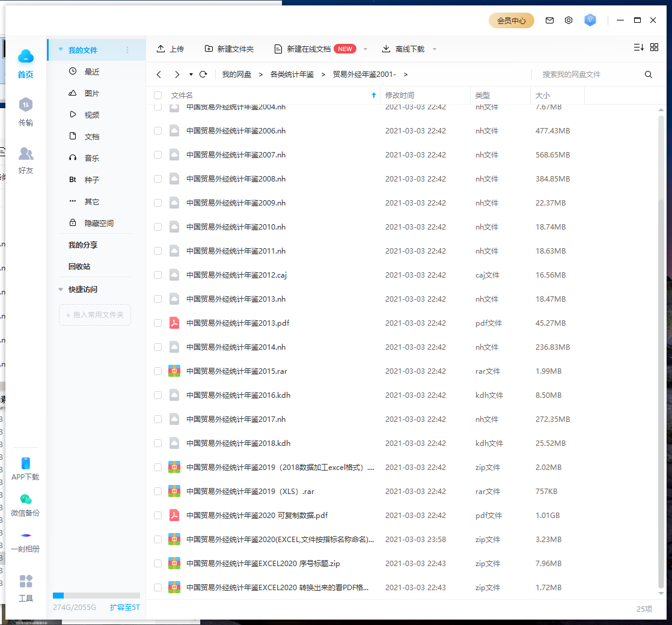672x625 pixels.
Task: Expand breadcrumb arrow after 各类统计年鉴
Action: (323, 75)
